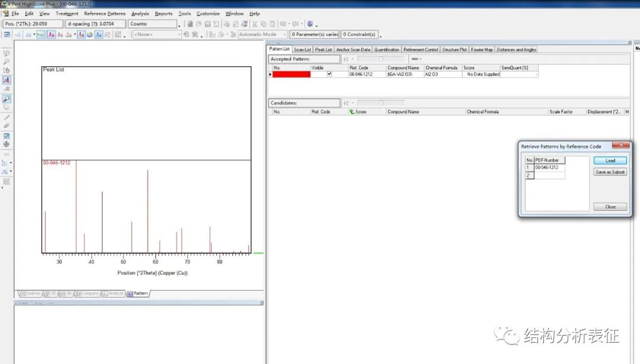The width and height of the screenshot is (640, 364).
Task: Click the blue curve profile icon in second toolbar row
Action: pos(99,35)
